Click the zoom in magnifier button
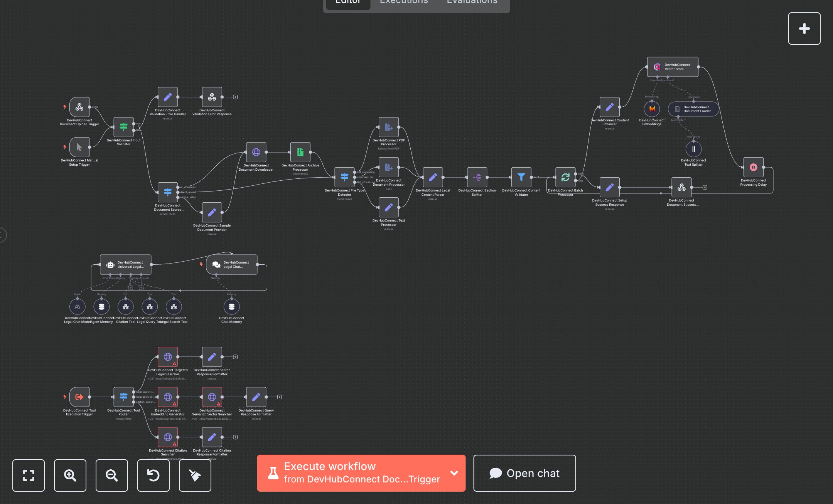 pos(70,475)
